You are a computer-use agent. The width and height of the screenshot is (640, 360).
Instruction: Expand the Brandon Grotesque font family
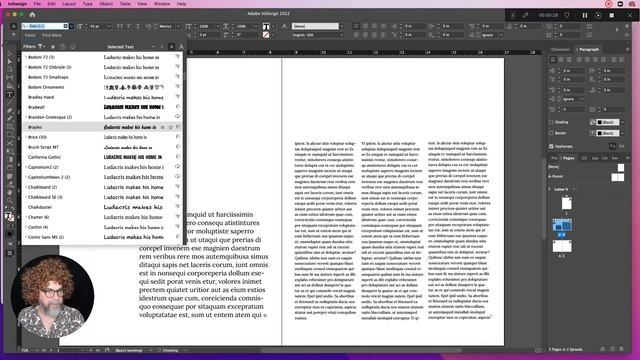click(26, 117)
